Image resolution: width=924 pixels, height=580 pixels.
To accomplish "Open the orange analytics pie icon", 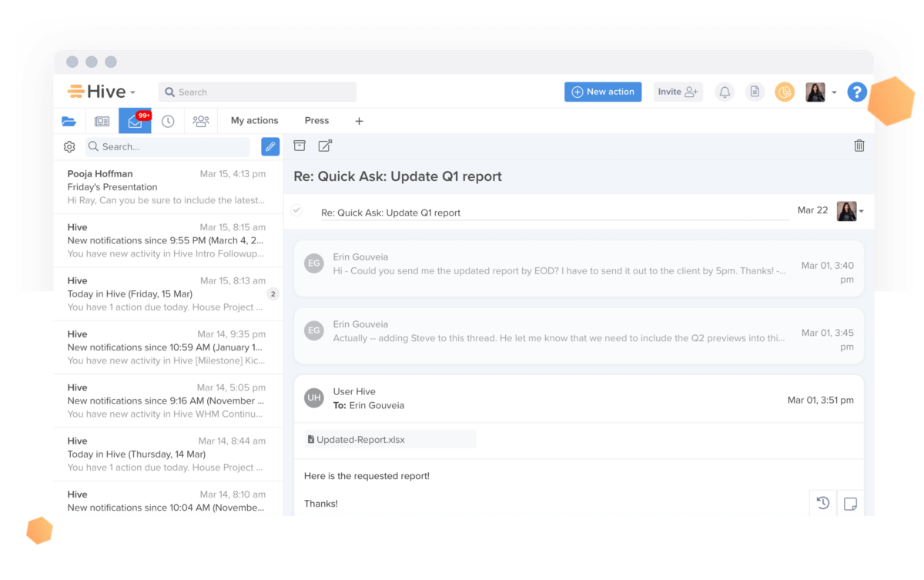I will 785,92.
